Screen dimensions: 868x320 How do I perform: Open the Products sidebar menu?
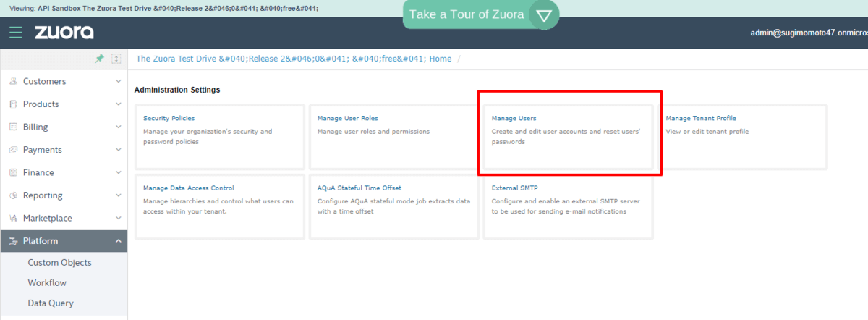[x=64, y=104]
